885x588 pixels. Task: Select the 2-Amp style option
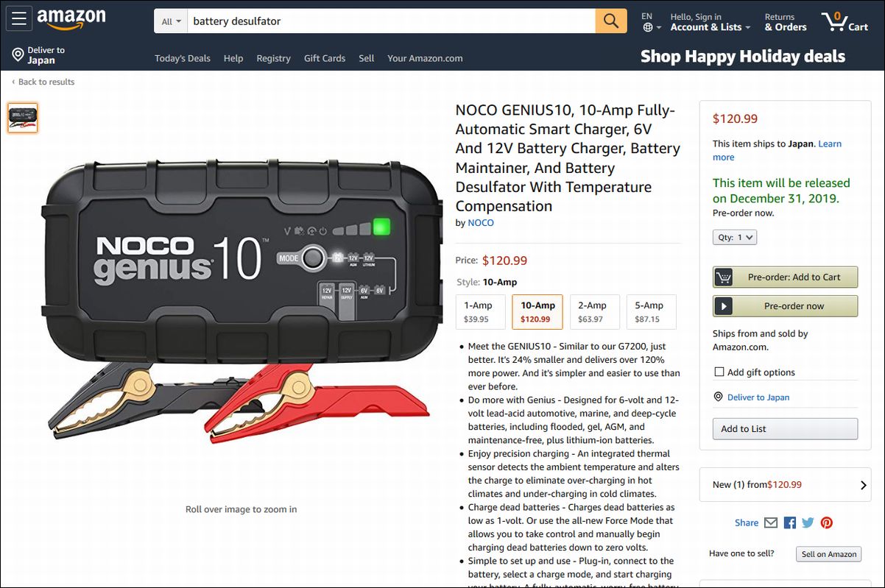[x=594, y=312]
